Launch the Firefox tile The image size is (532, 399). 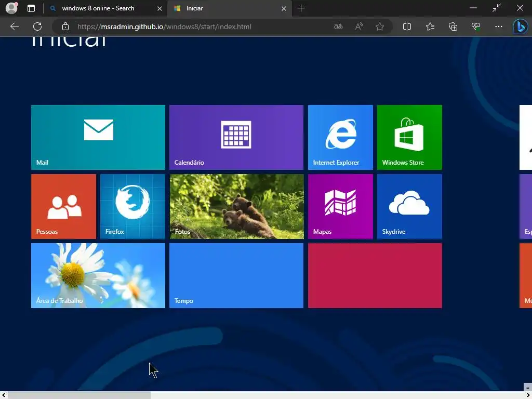pyautogui.click(x=132, y=206)
